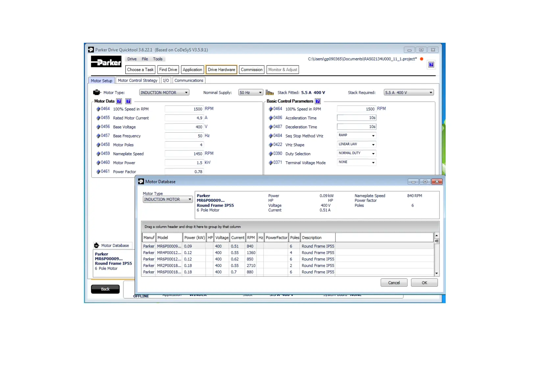Click scroll up arrow of motor table
This screenshot has height=392, width=554.
(437, 235)
